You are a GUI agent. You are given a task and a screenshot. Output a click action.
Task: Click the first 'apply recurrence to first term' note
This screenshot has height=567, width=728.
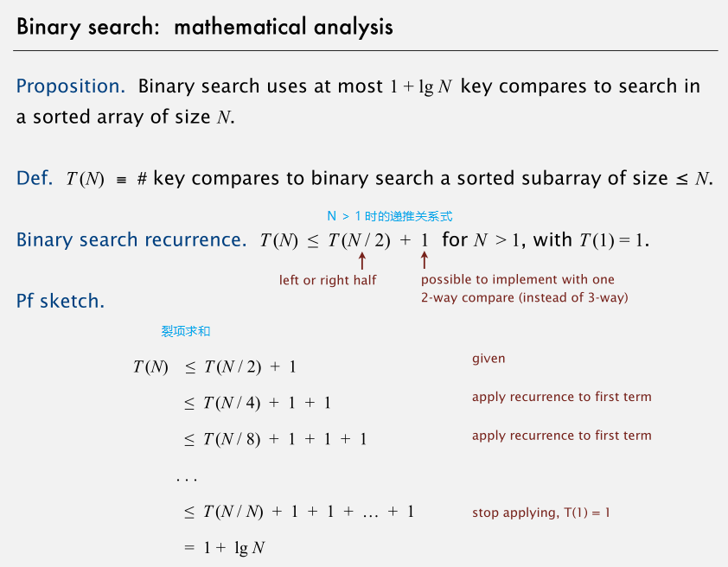[562, 398]
